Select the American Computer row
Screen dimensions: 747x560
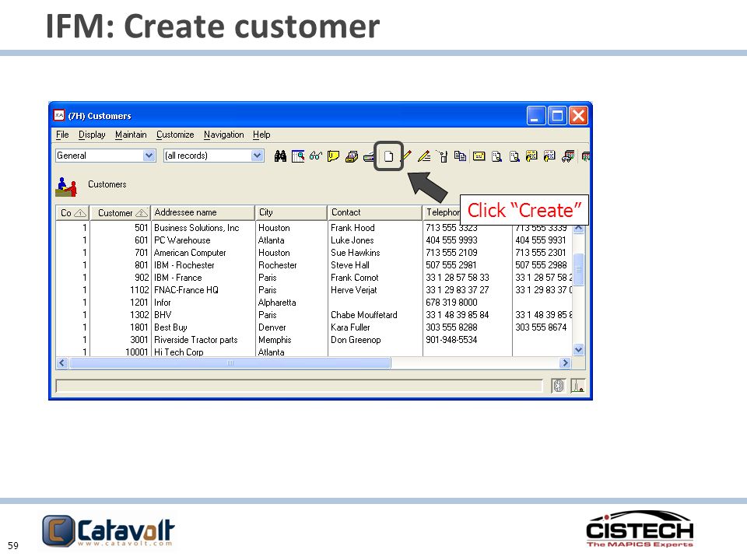point(314,253)
